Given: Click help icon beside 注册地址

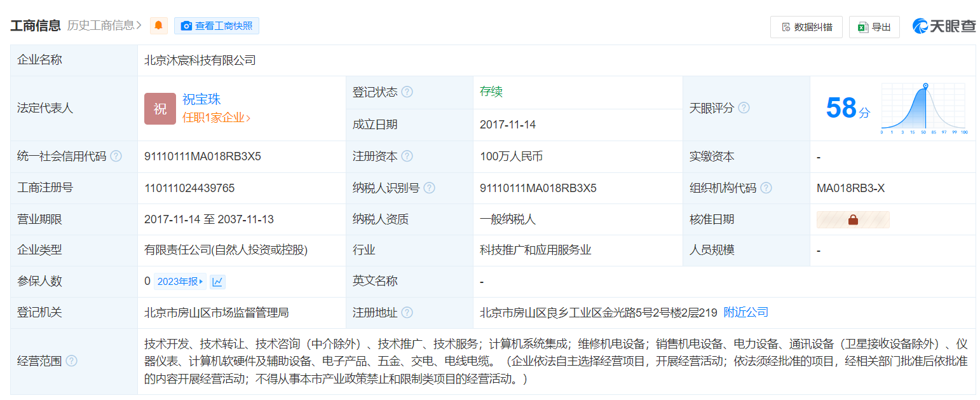Looking at the screenshot, I should (x=407, y=312).
